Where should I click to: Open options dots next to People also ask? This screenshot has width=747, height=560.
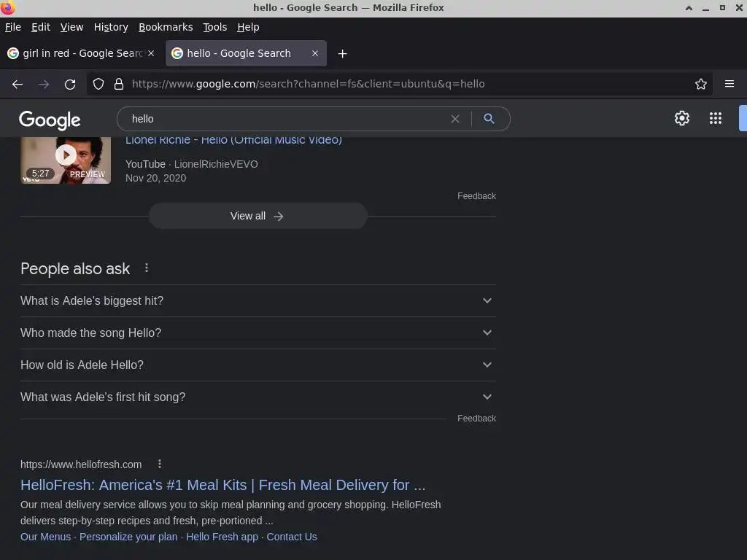[x=146, y=268]
